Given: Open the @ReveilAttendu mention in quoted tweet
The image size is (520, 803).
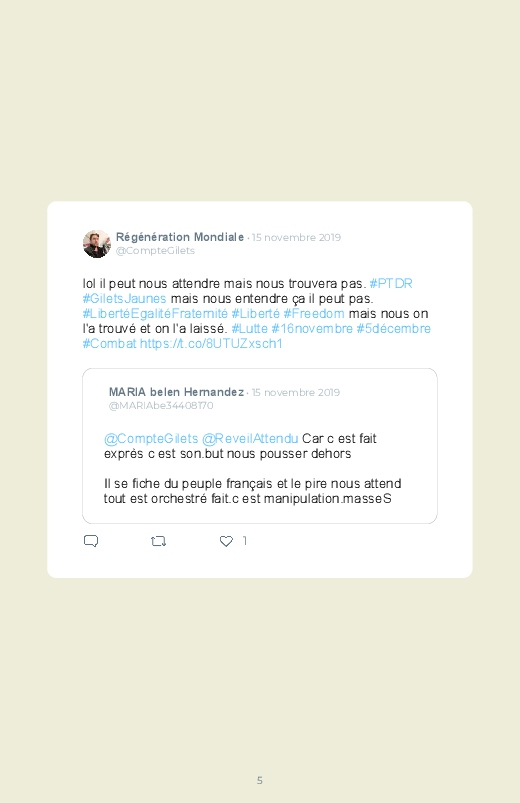Looking at the screenshot, I should [250, 439].
